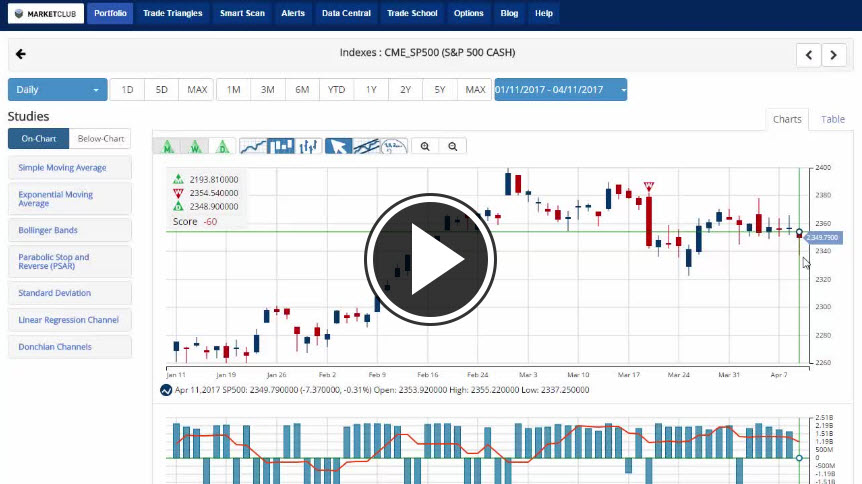Toggle studies to On-Chart
The width and height of the screenshot is (862, 484).
coord(38,139)
